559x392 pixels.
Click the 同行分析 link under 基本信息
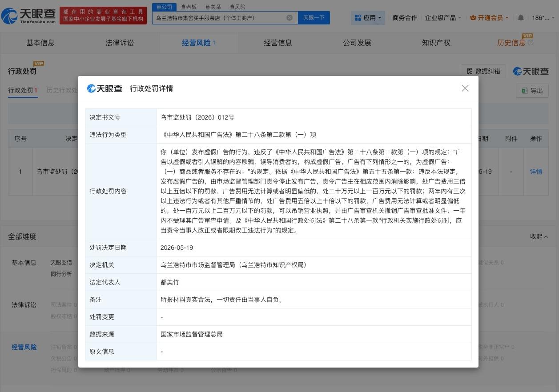[x=61, y=274]
